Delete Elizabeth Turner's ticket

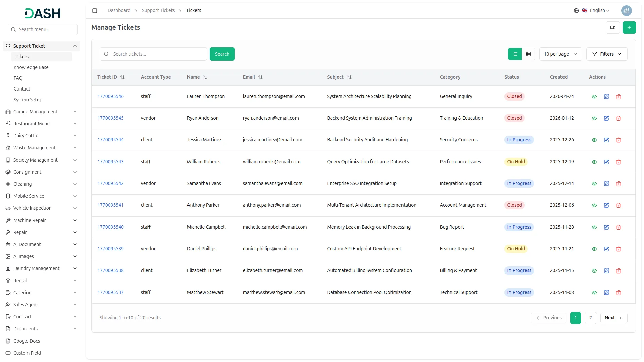[619, 271]
